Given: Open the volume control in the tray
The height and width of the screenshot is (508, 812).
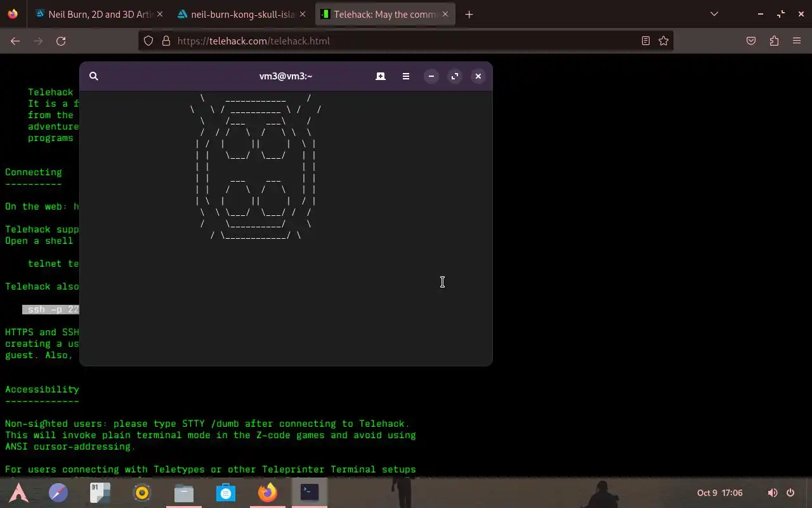Looking at the screenshot, I should pyautogui.click(x=773, y=493).
